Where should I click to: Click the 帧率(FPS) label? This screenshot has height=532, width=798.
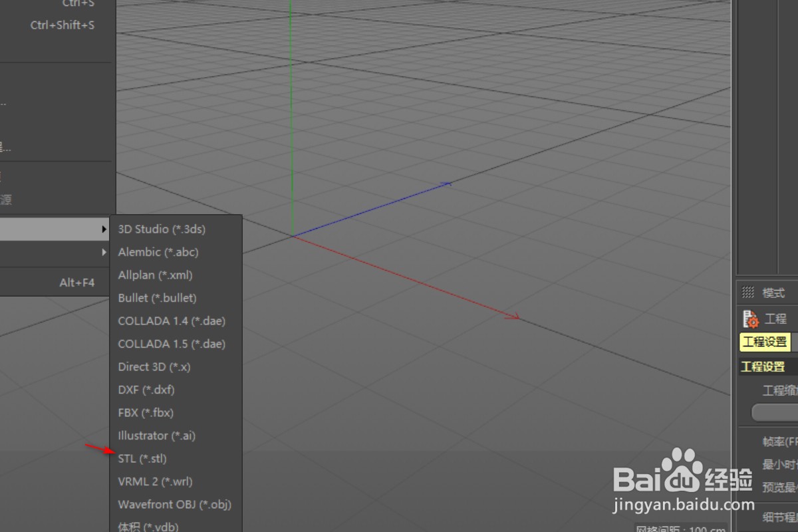[x=780, y=442]
